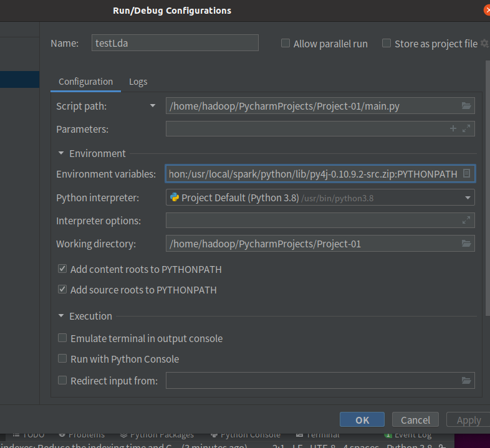Image resolution: width=490 pixels, height=448 pixels.
Task: Switch to the Logs tab
Action: [138, 82]
